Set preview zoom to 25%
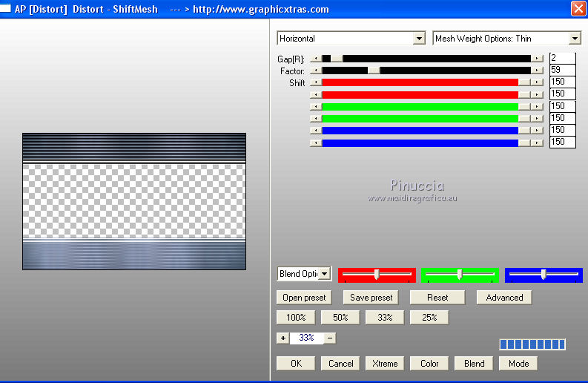 pyautogui.click(x=429, y=317)
